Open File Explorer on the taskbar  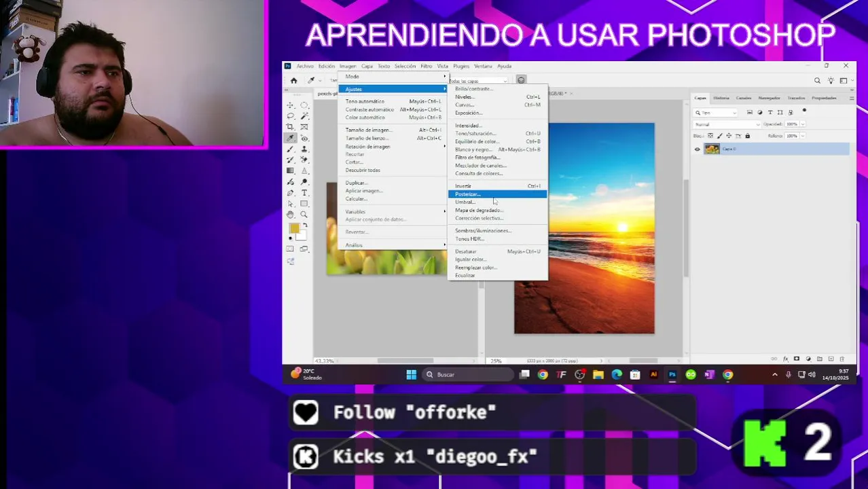[x=598, y=375]
